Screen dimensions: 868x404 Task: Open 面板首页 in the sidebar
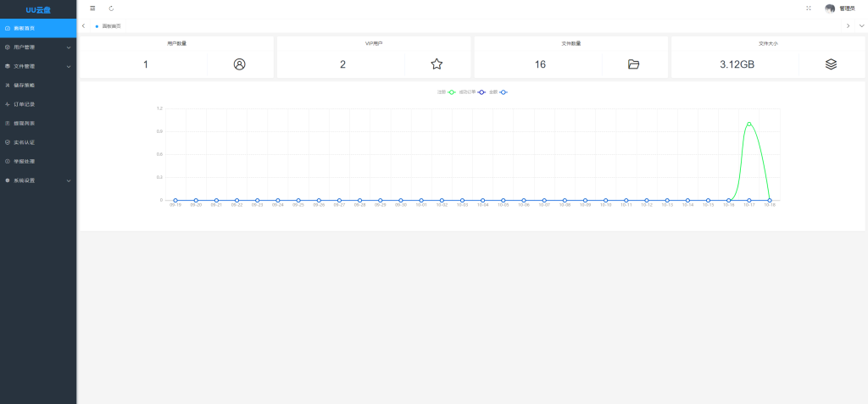38,28
